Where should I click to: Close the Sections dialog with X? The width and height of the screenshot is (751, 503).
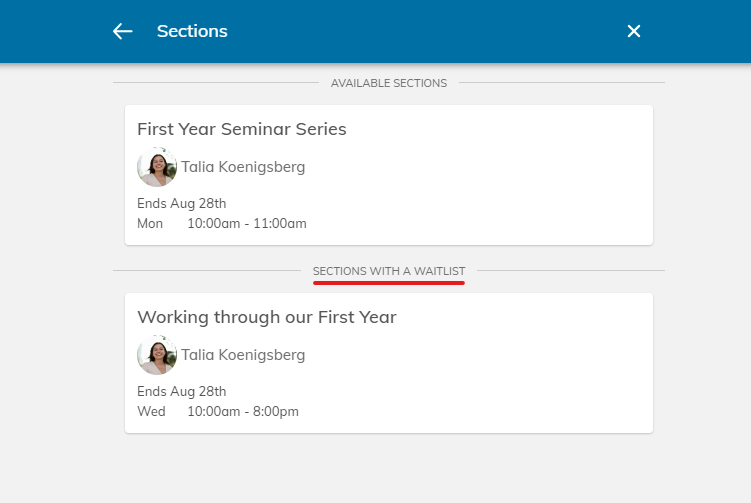pyautogui.click(x=633, y=31)
